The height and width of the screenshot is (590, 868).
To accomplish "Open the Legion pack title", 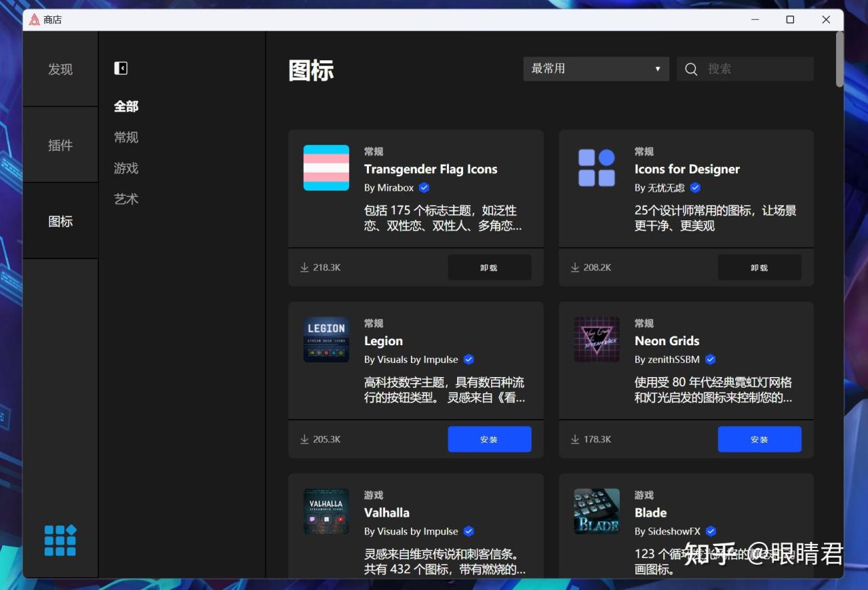I will tap(383, 341).
